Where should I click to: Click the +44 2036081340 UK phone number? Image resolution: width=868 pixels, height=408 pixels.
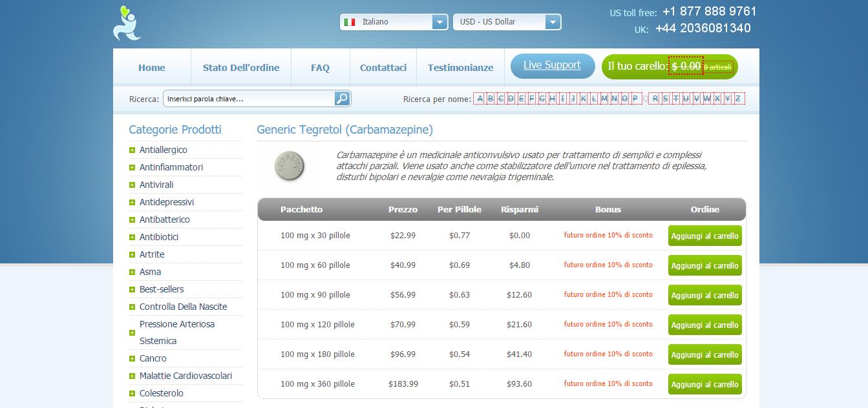pyautogui.click(x=703, y=28)
